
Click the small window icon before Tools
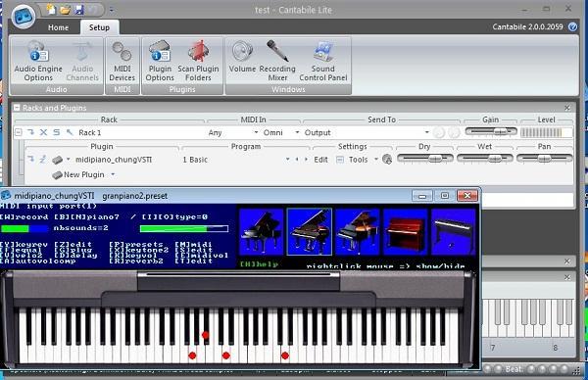[x=340, y=160]
